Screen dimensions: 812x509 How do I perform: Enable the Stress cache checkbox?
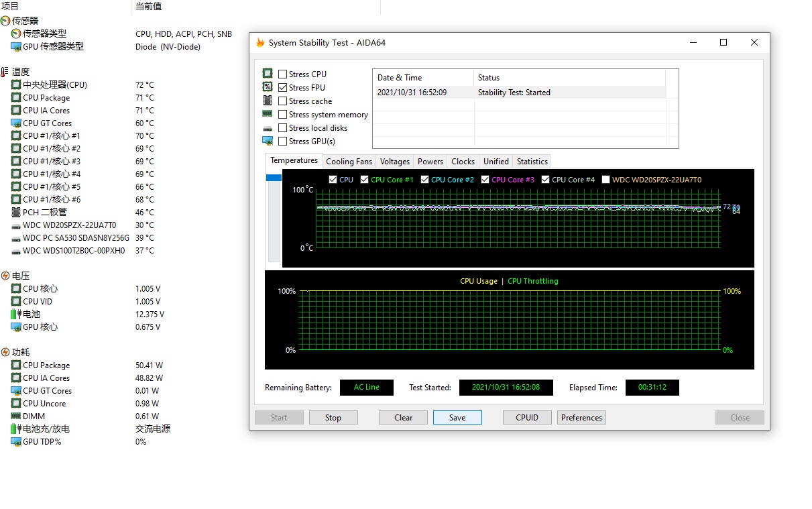tap(282, 101)
